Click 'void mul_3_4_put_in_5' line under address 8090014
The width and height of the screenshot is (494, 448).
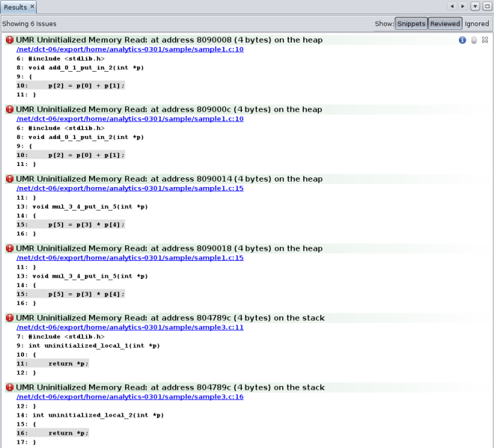click(82, 207)
